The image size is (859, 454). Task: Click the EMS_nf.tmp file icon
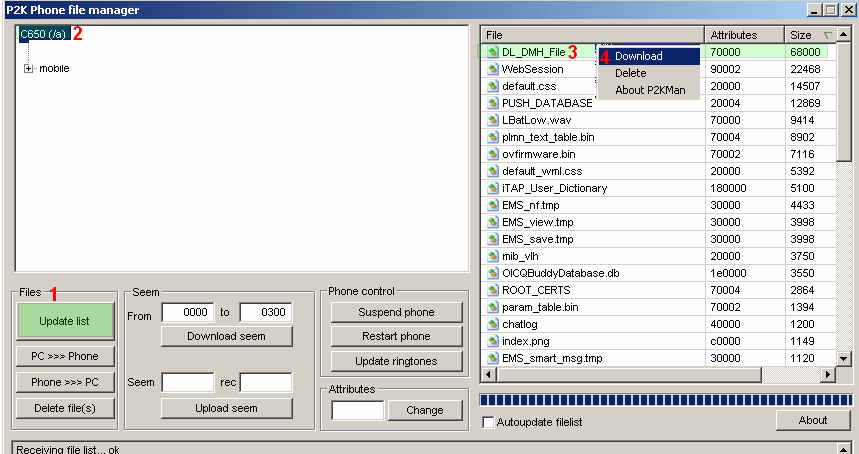[x=493, y=205]
